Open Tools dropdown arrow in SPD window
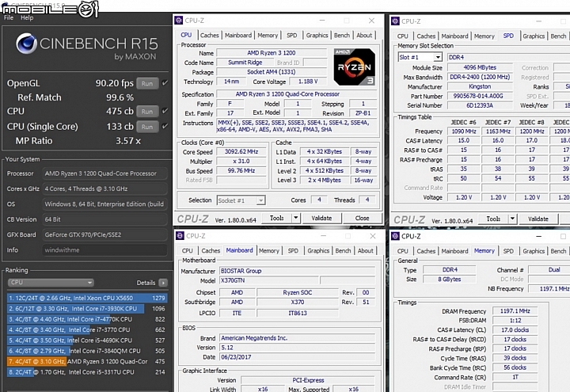Viewport: 570px width, 392px height. pos(512,219)
